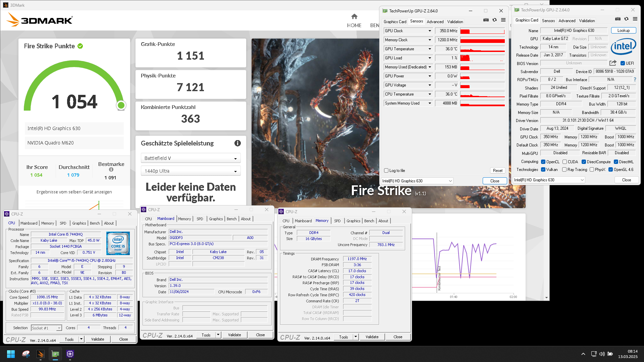
Task: Click the GPU Clock sensor graph bar
Action: coord(482,31)
